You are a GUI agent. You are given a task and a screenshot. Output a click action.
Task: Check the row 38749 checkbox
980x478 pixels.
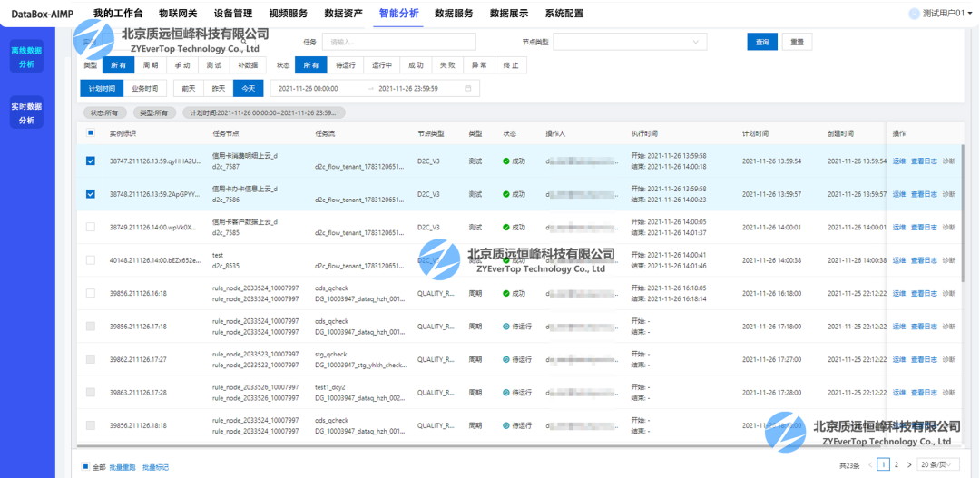click(91, 228)
